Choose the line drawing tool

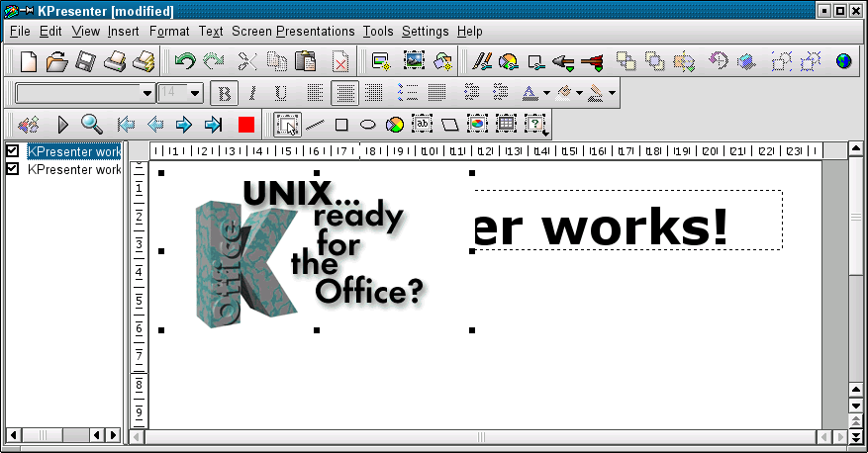(x=315, y=125)
